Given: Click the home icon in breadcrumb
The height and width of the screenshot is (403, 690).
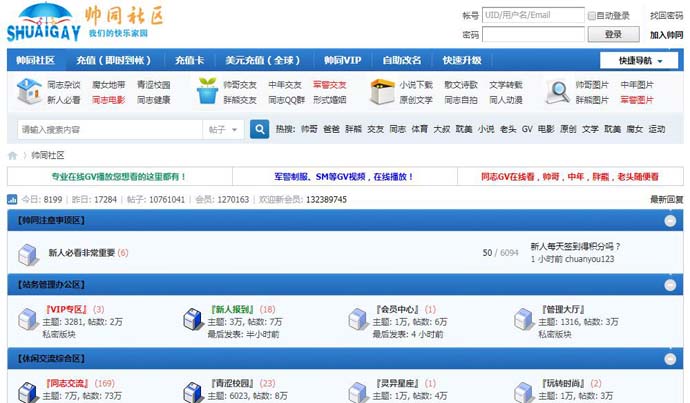Looking at the screenshot, I should point(13,155).
